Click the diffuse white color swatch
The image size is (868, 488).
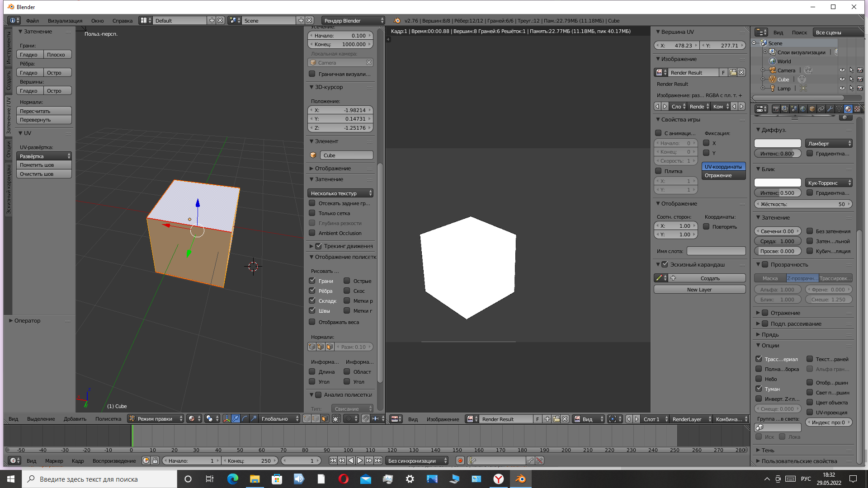[778, 144]
